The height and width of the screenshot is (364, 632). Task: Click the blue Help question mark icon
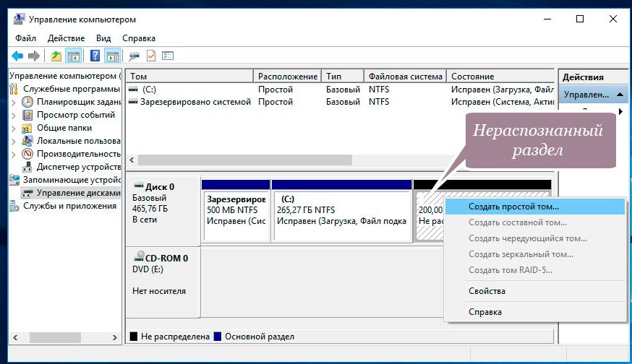(x=95, y=56)
